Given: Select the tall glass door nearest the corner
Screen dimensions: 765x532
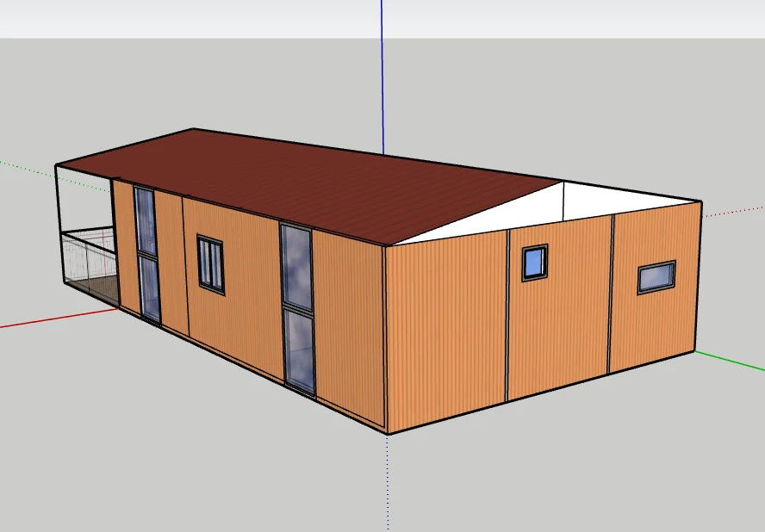Looking at the screenshot, I should tap(297, 310).
